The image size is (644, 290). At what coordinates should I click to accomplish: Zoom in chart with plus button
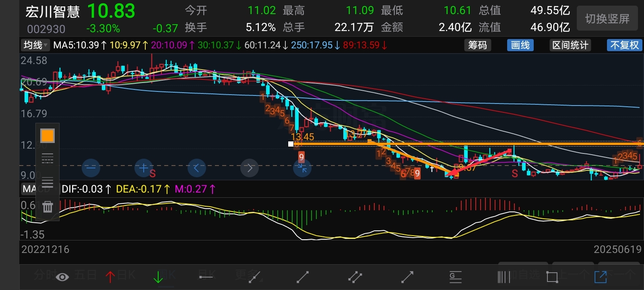pos(144,168)
